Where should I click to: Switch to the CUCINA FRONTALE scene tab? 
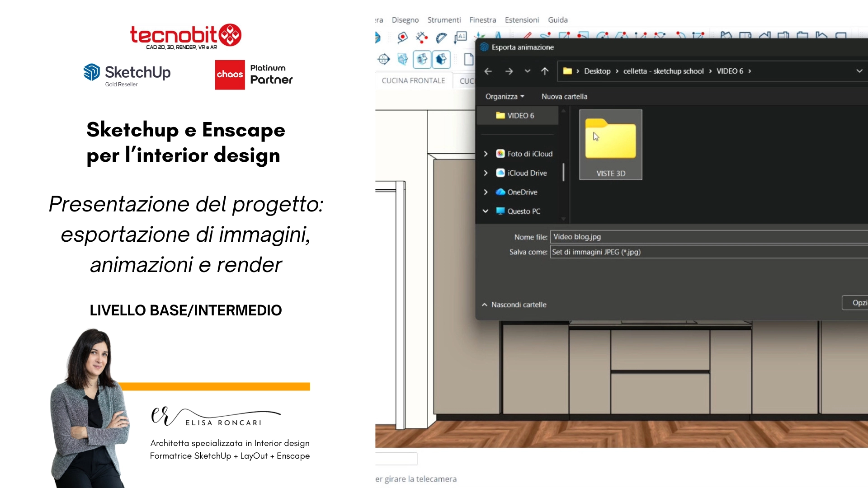coord(413,80)
